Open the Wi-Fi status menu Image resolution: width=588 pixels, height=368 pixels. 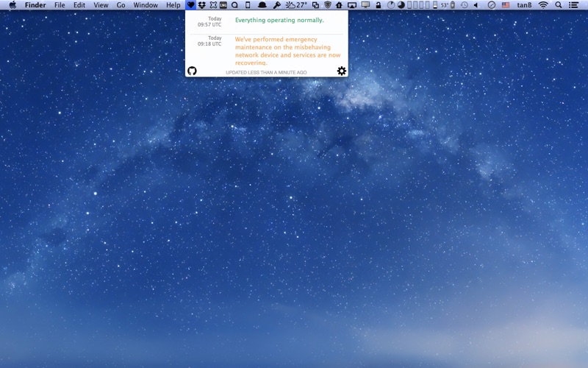(543, 5)
